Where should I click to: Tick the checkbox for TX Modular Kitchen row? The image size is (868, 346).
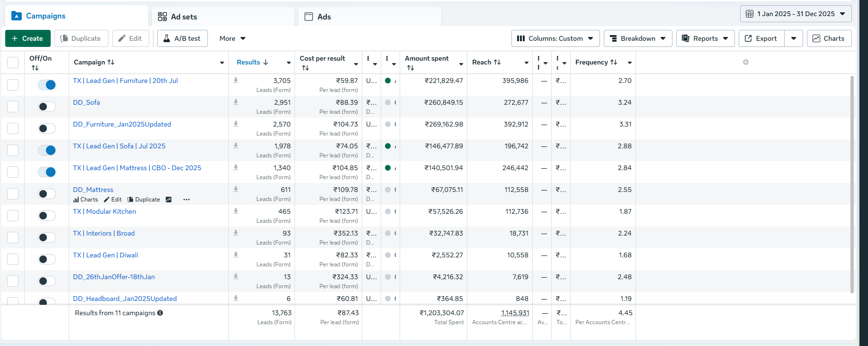(13, 216)
